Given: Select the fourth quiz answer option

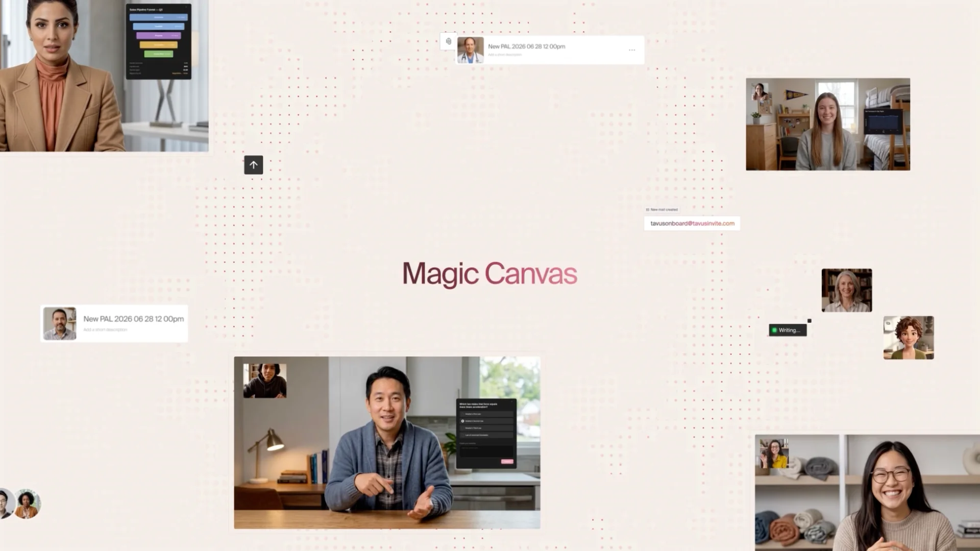Looking at the screenshot, I should 486,435.
